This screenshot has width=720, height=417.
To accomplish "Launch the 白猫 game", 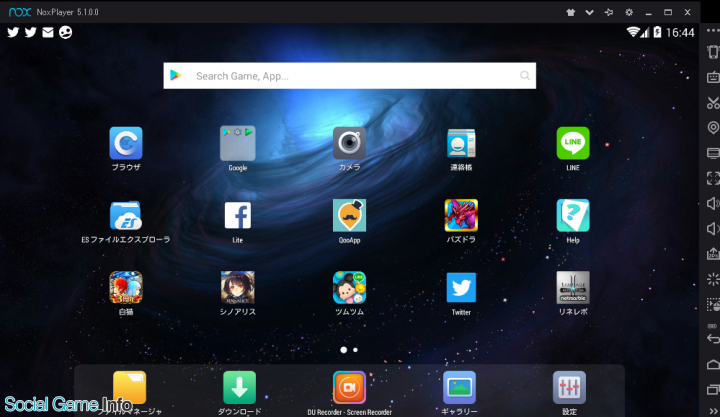I will 126,287.
